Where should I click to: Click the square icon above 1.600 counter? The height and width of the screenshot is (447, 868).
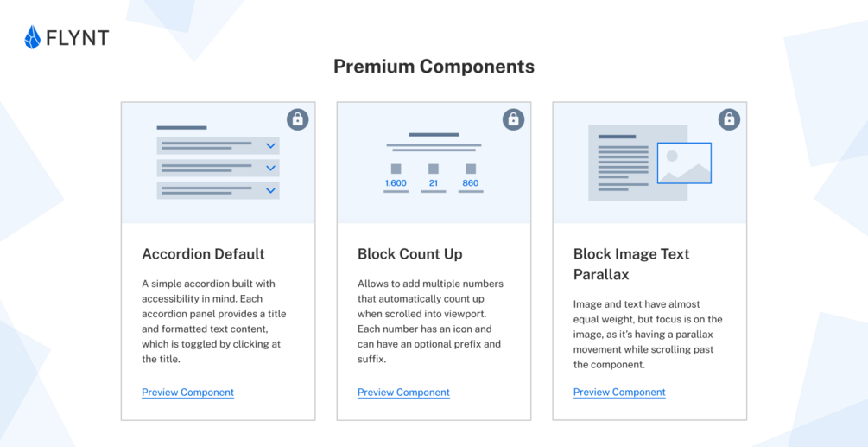pyautogui.click(x=396, y=169)
